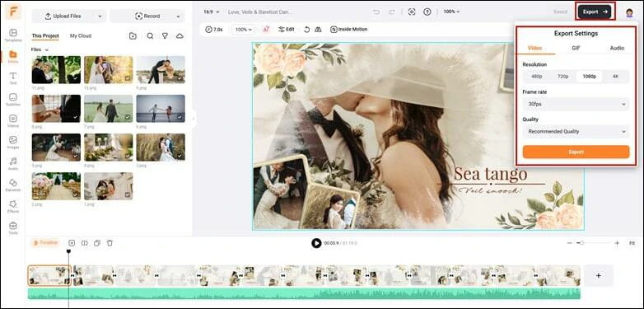The image size is (644, 309).
Task: Toggle the Timeline mode switch
Action: coord(45,243)
